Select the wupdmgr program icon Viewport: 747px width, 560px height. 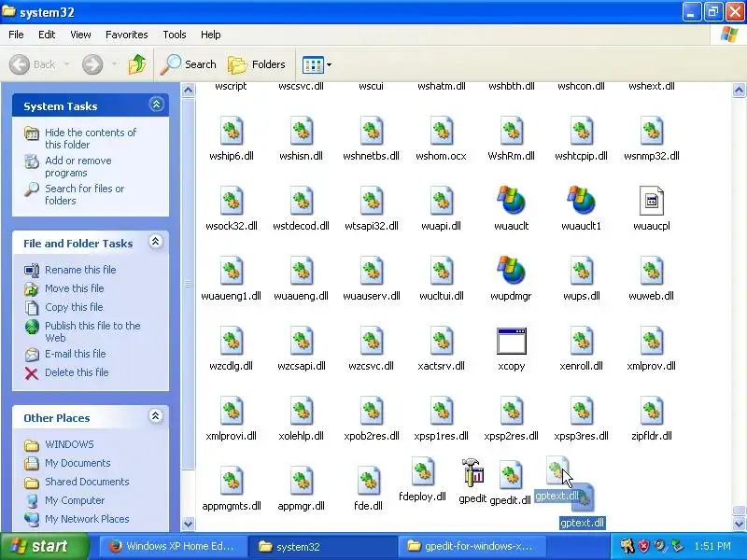click(x=511, y=270)
